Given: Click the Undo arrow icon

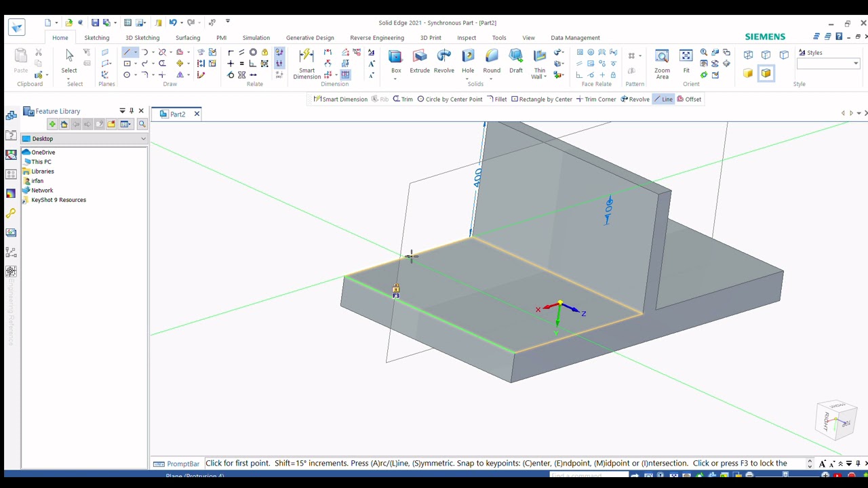Looking at the screenshot, I should [x=173, y=23].
